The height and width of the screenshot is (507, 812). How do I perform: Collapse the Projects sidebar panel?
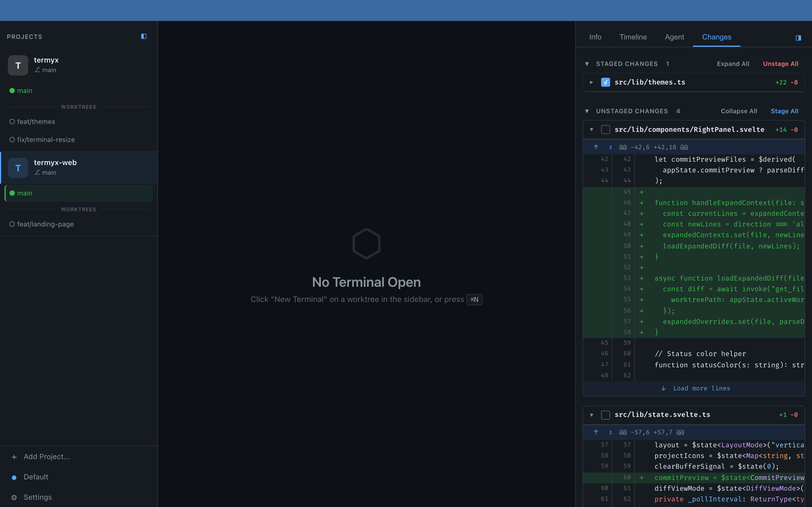coord(144,36)
